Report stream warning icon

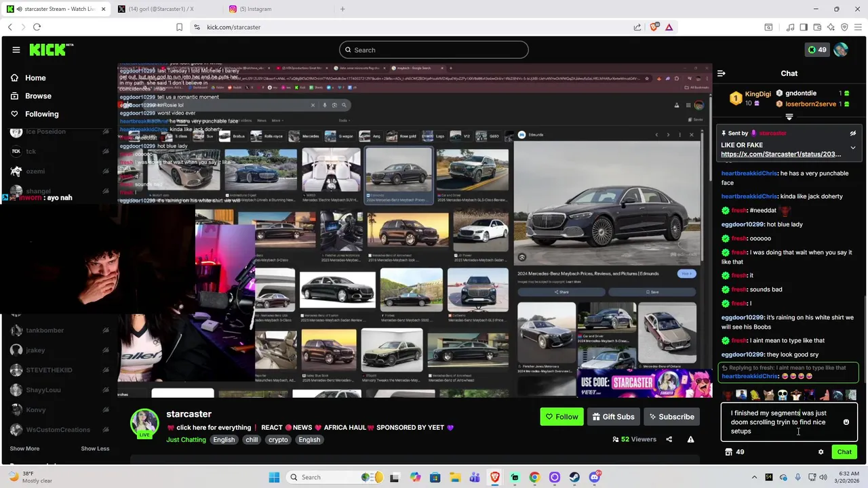click(x=690, y=439)
